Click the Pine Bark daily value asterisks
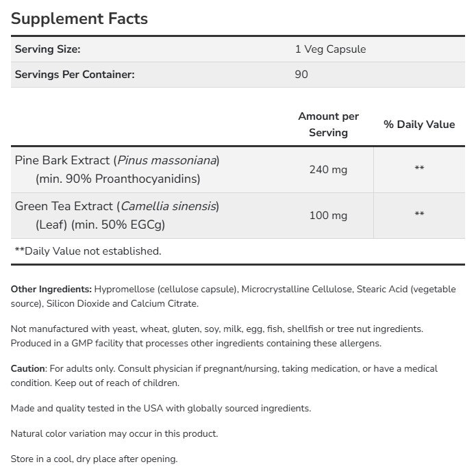The height and width of the screenshot is (473, 476). coord(419,170)
